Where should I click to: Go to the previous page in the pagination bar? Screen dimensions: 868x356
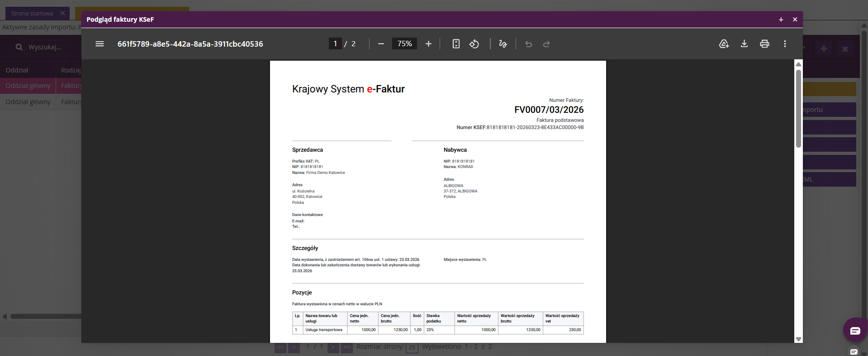(294, 347)
